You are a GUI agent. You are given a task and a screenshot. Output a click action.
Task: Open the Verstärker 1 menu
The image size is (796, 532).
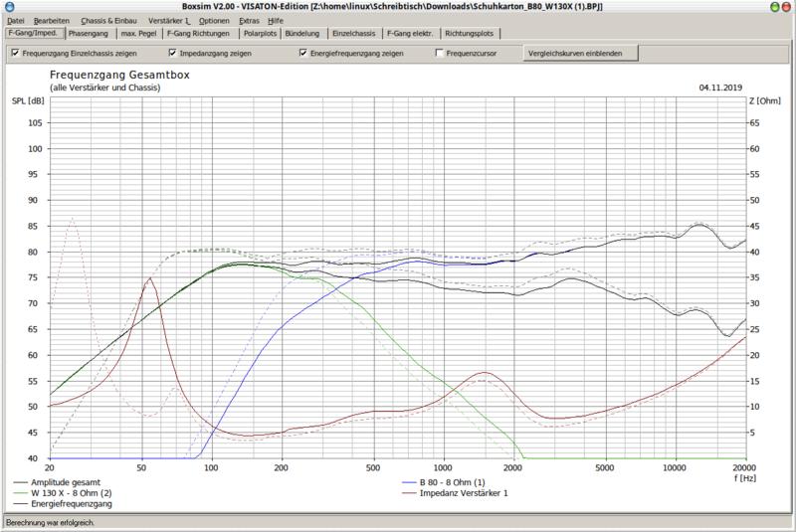click(x=169, y=20)
